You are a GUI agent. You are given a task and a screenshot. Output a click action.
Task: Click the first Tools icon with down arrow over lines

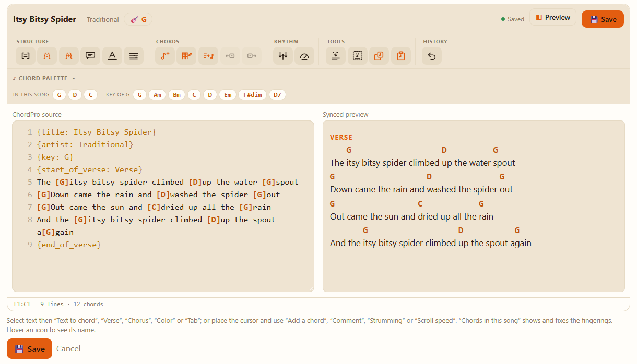coord(336,56)
